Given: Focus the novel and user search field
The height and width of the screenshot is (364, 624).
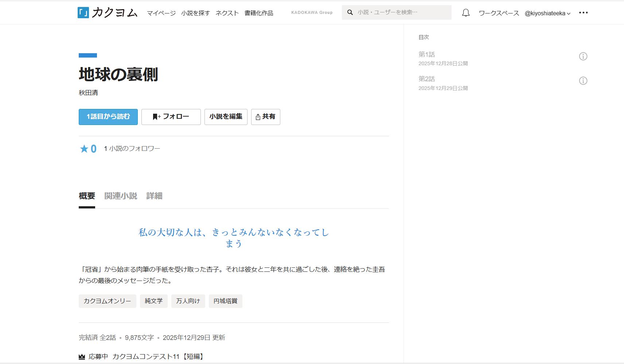Looking at the screenshot, I should [401, 12].
